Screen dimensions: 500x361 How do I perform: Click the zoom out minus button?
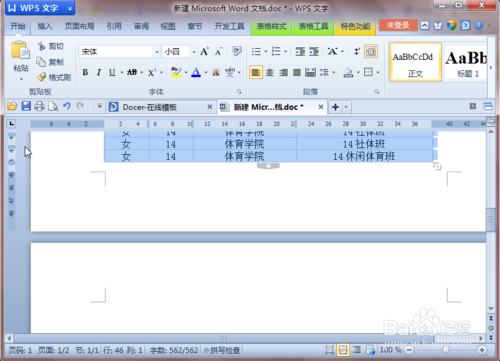click(409, 350)
